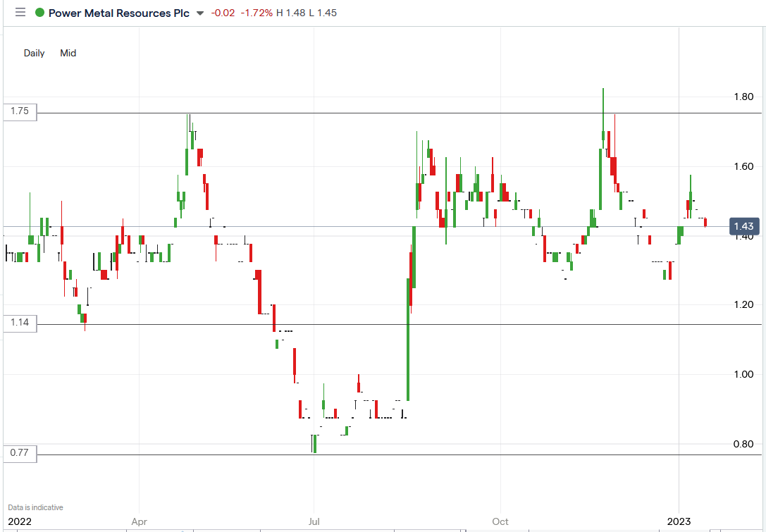Click the L 1.45 low value

(x=323, y=13)
